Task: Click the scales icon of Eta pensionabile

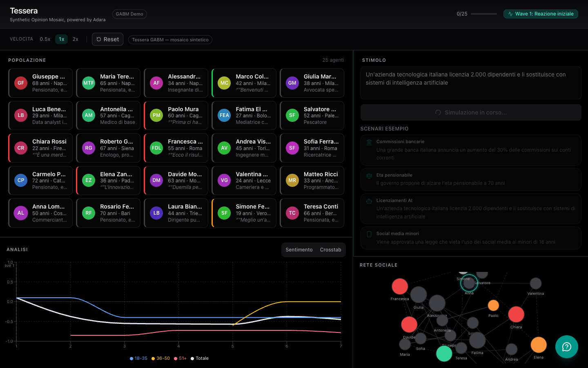Action: pyautogui.click(x=369, y=176)
